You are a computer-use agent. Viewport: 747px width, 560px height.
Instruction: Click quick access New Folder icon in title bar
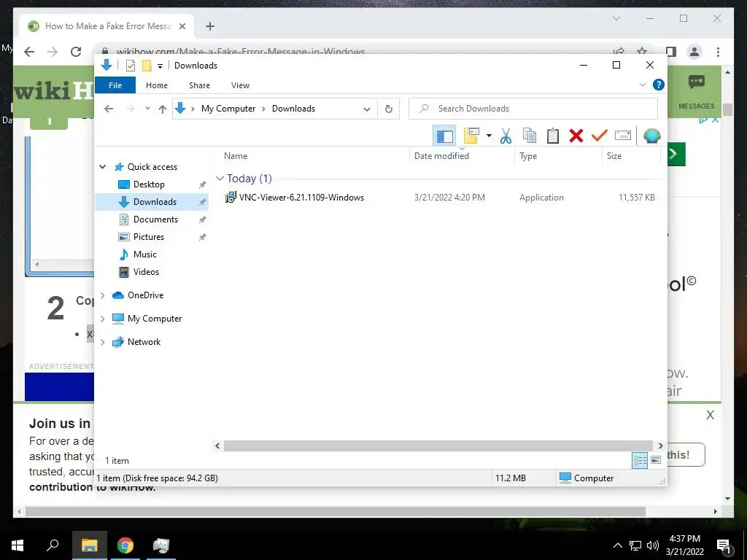[x=147, y=66]
